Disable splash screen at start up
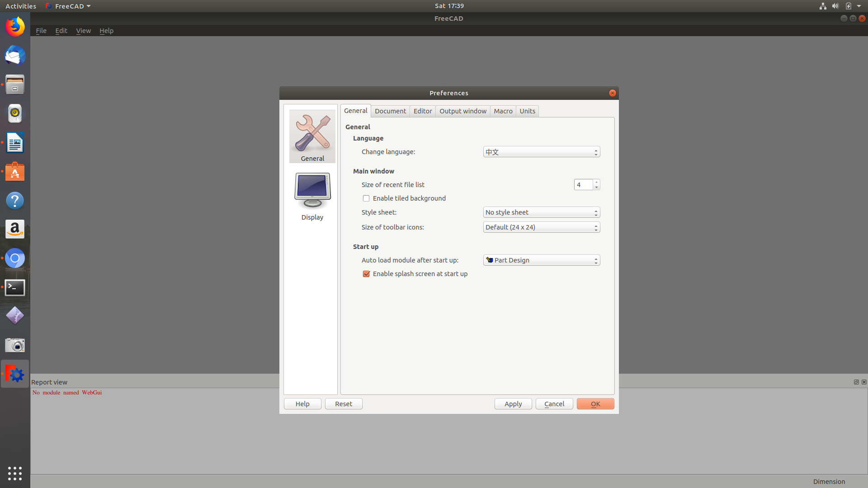This screenshot has width=868, height=488. pyautogui.click(x=366, y=274)
